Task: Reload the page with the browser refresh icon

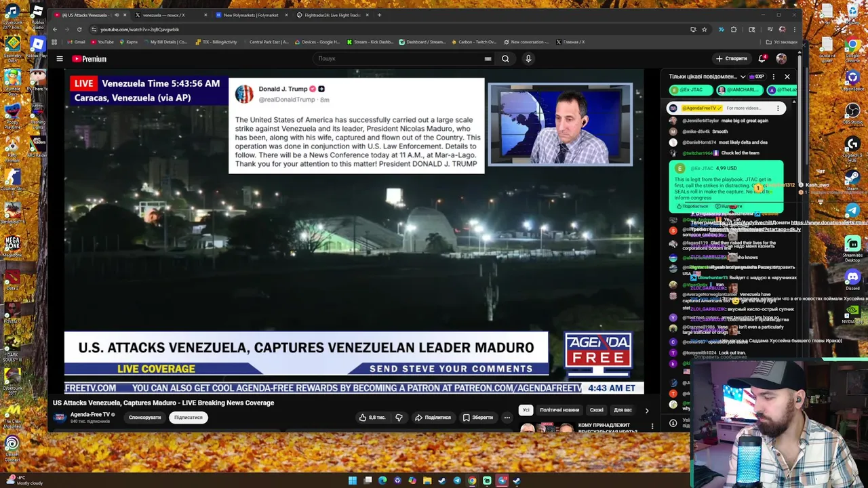Action: pyautogui.click(x=79, y=29)
